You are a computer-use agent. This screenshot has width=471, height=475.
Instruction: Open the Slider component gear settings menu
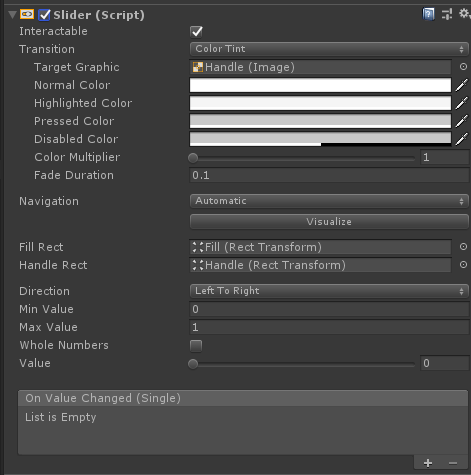pos(464,14)
